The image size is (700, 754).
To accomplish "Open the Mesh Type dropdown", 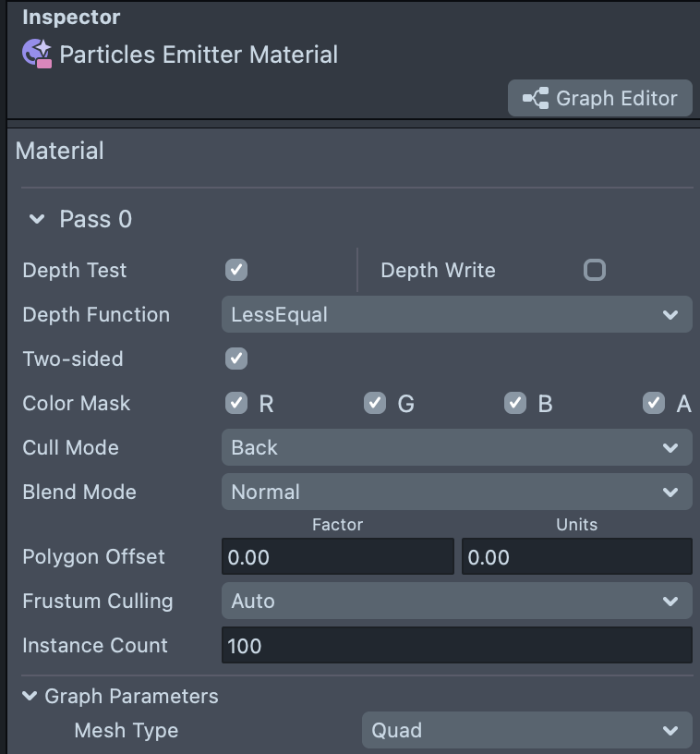I will [x=525, y=730].
